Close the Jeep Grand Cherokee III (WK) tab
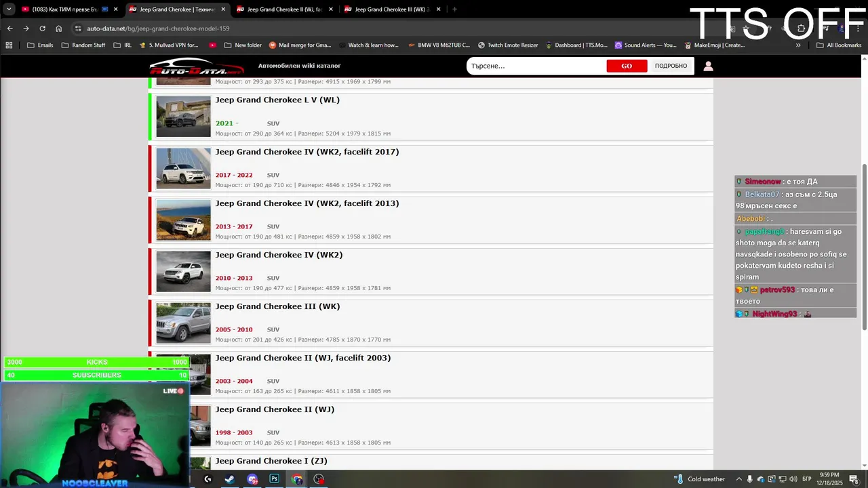This screenshot has width=868, height=488. [439, 9]
